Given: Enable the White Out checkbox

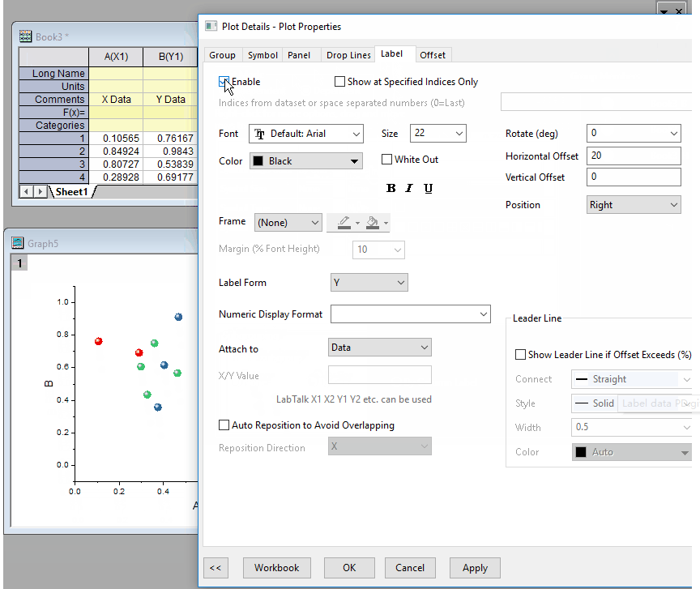Looking at the screenshot, I should (x=386, y=160).
